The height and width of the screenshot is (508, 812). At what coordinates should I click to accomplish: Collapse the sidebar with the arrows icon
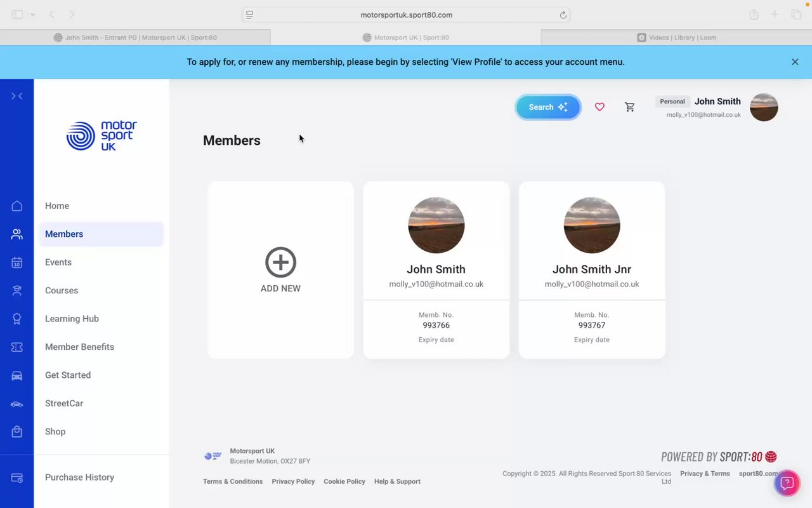tap(17, 96)
